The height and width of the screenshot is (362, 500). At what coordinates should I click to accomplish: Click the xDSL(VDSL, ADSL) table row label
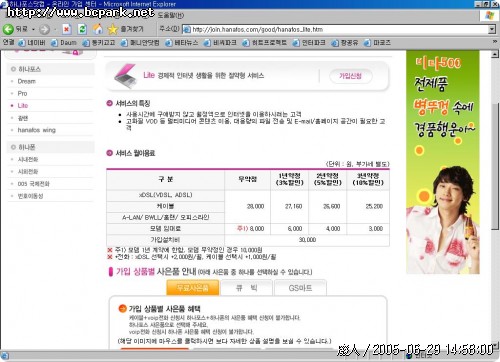(165, 195)
